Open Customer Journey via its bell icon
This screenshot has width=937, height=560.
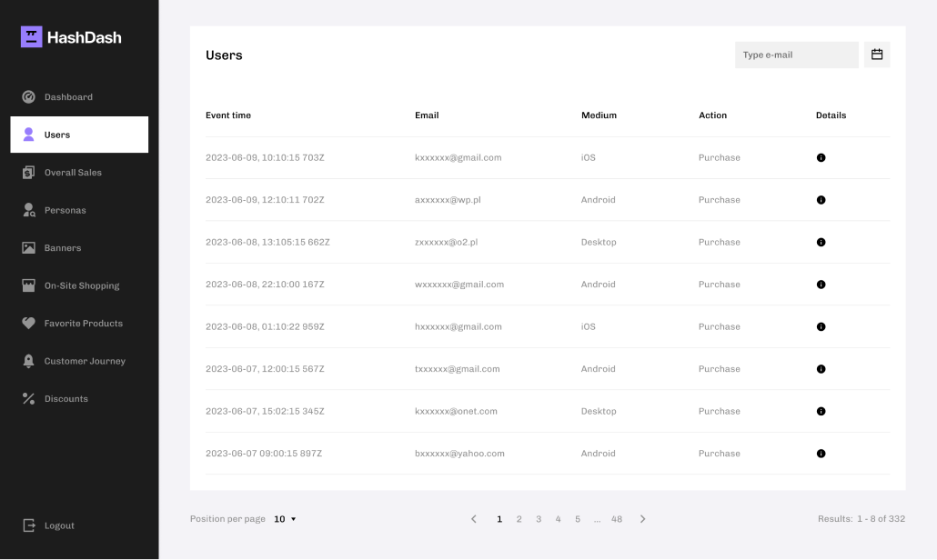[28, 361]
